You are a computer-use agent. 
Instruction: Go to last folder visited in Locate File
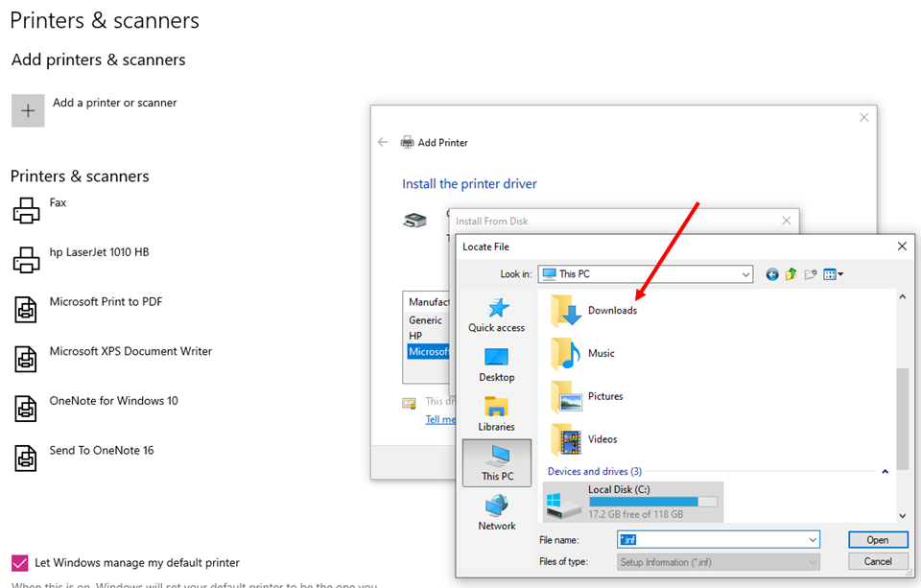771,274
